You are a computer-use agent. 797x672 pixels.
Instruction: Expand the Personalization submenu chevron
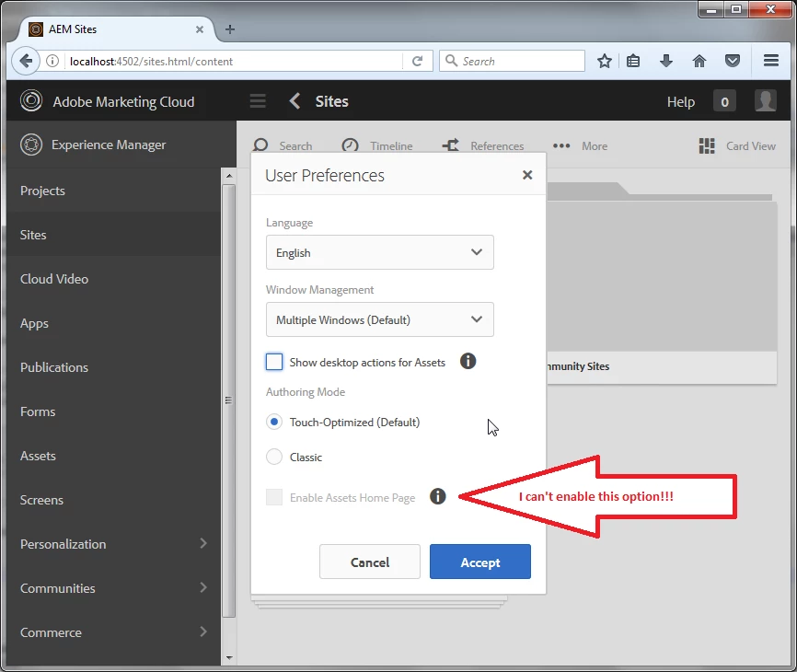(203, 543)
